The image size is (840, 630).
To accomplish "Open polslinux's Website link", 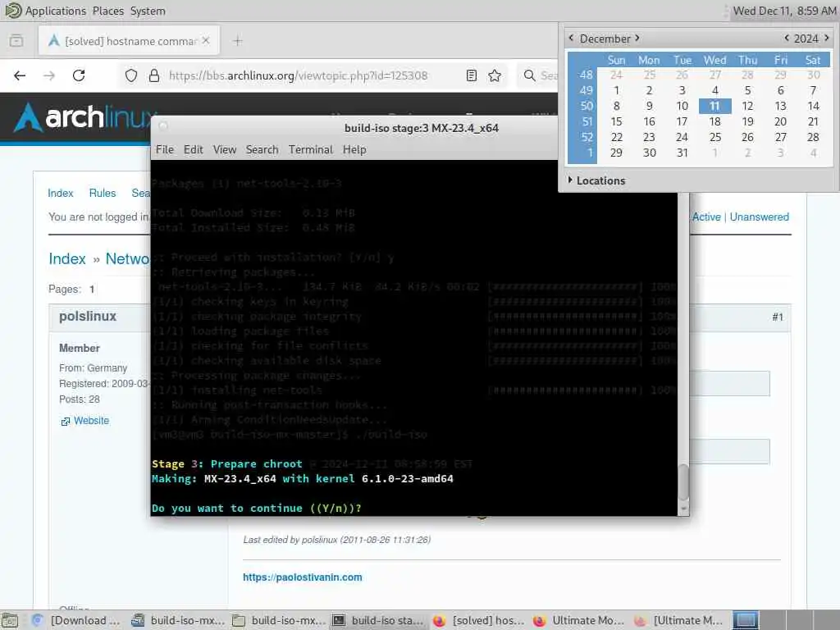I will click(x=91, y=421).
